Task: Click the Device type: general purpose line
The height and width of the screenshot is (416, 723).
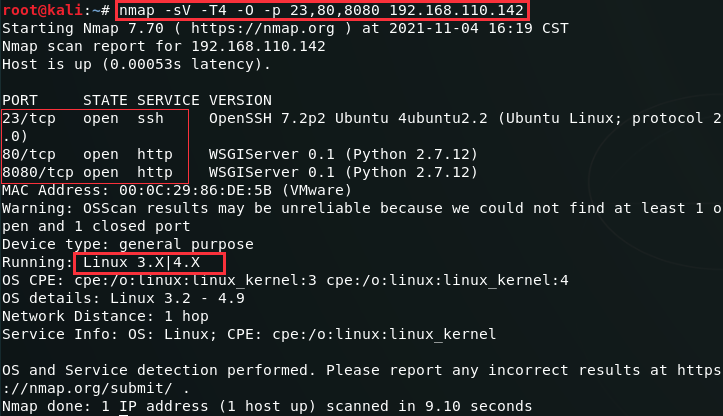Action: 128,244
